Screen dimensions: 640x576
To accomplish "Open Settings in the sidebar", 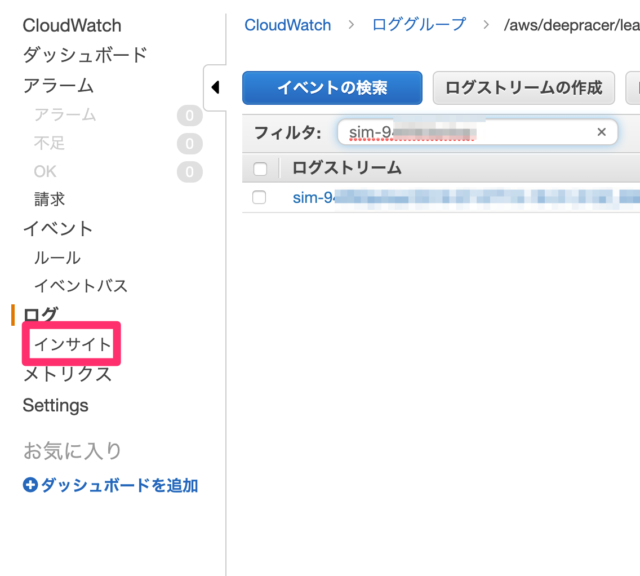I will (56, 405).
